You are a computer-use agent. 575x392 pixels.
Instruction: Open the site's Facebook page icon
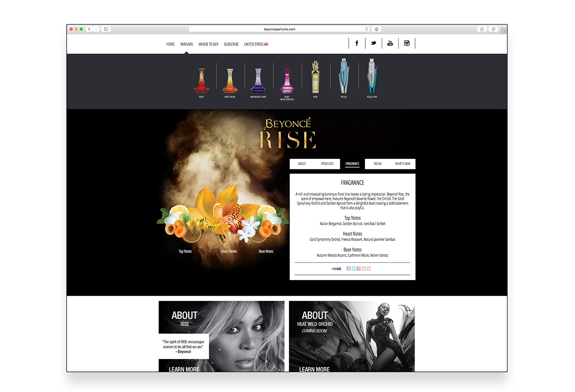point(357,43)
